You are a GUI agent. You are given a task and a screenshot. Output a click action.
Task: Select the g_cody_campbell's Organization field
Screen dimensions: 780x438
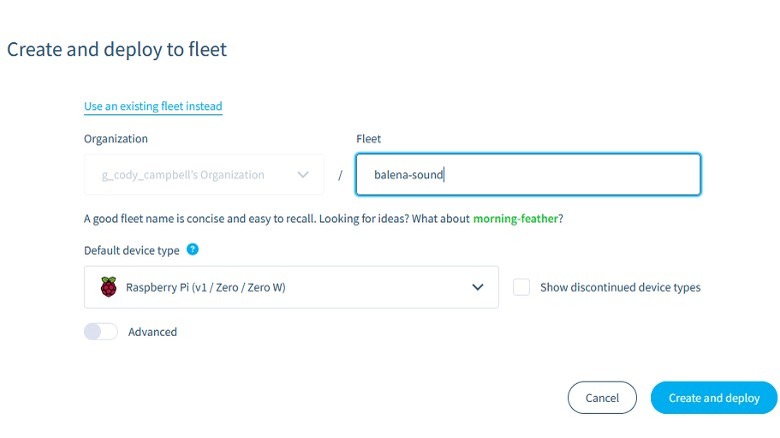[x=190, y=175]
